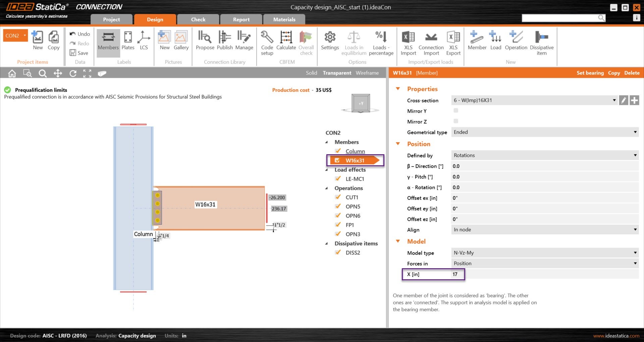Open Code setup in the CBFEM group
The image size is (644, 342).
[x=267, y=42]
